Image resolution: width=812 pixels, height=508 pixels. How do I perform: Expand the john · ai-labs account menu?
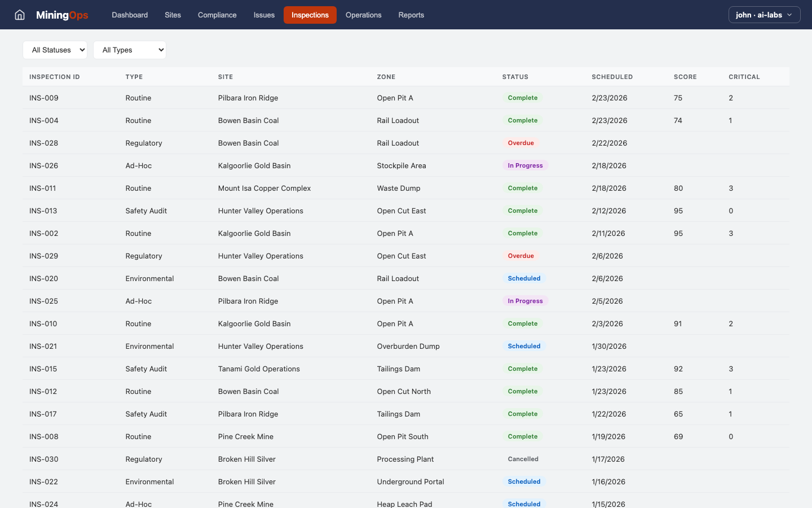click(764, 15)
